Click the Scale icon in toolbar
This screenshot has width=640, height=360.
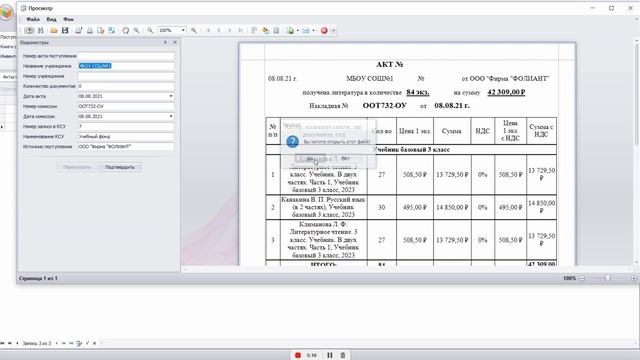112,30
